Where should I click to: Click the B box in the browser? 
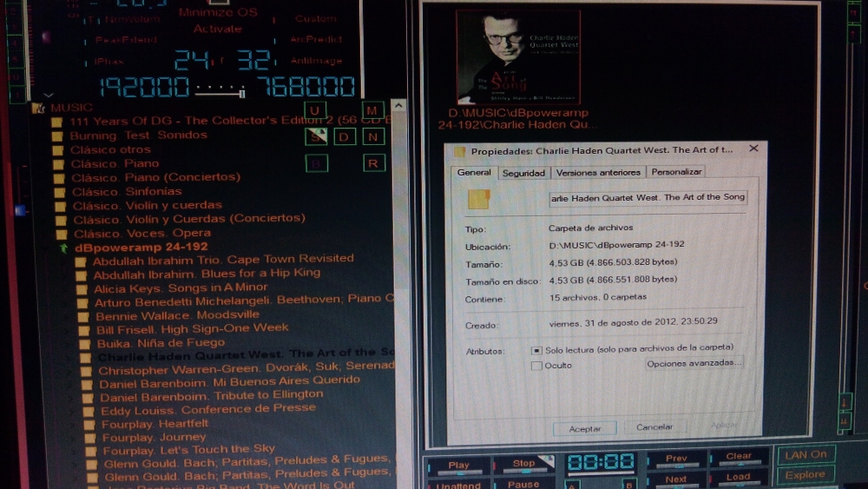click(317, 163)
